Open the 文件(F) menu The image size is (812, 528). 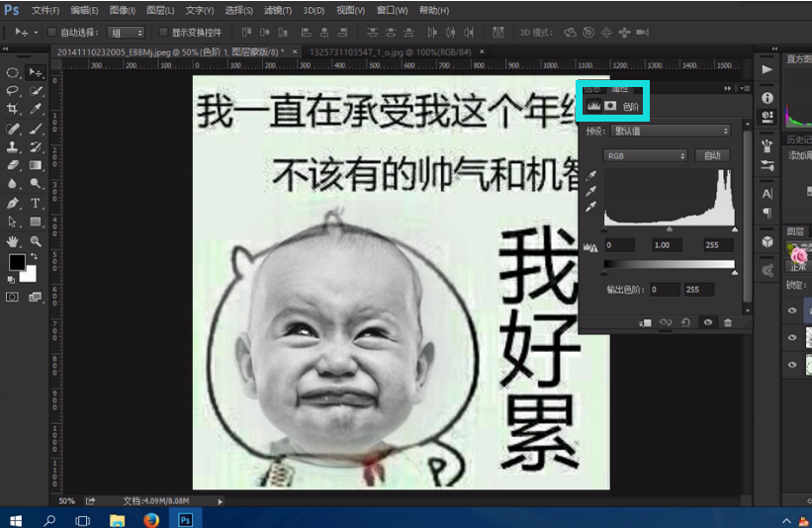45,10
